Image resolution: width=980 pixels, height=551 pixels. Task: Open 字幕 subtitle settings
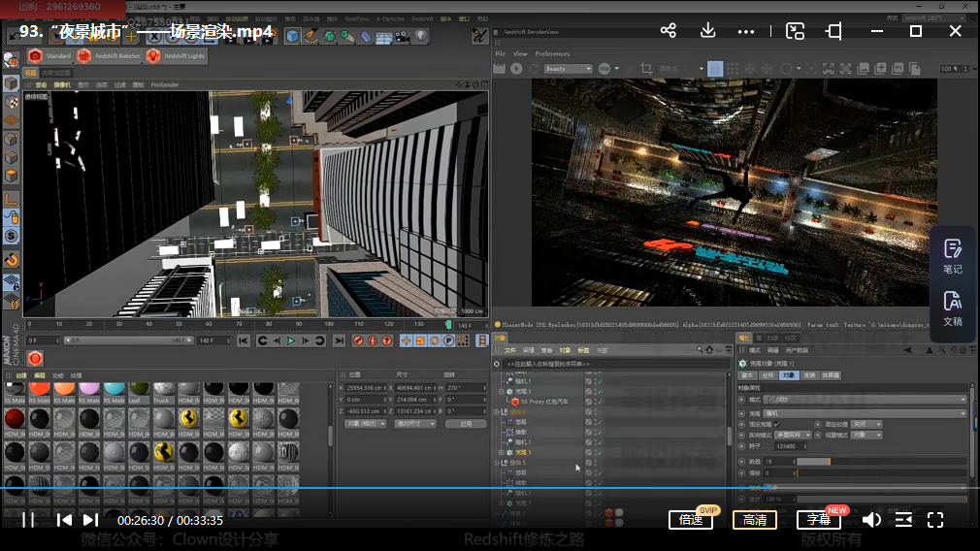[x=819, y=520]
